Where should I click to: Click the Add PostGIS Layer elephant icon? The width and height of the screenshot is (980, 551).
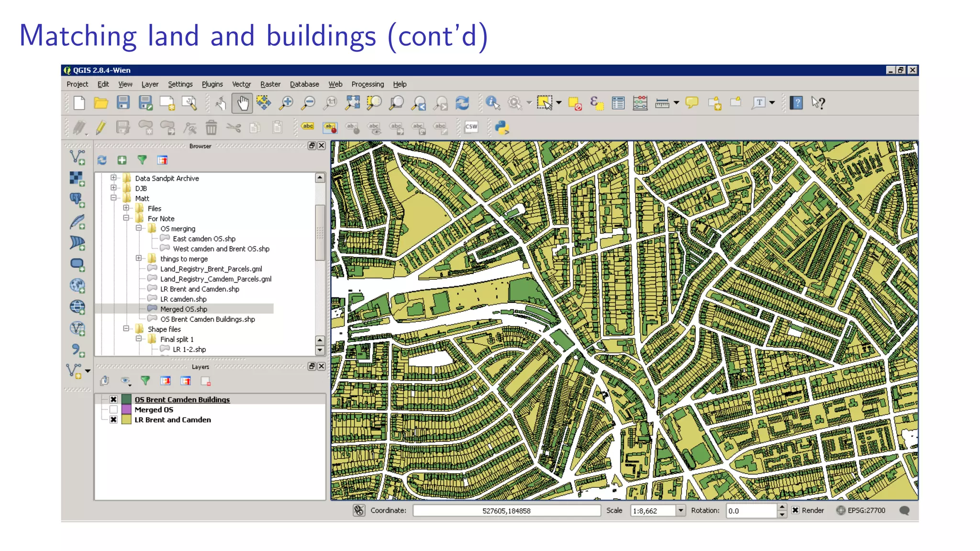tap(77, 200)
